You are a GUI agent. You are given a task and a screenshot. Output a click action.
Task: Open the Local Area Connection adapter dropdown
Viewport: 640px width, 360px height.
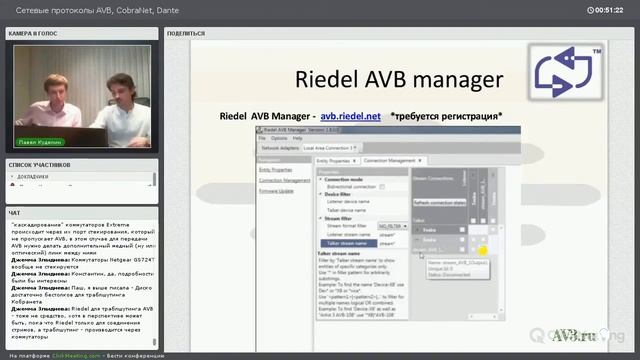[330, 148]
